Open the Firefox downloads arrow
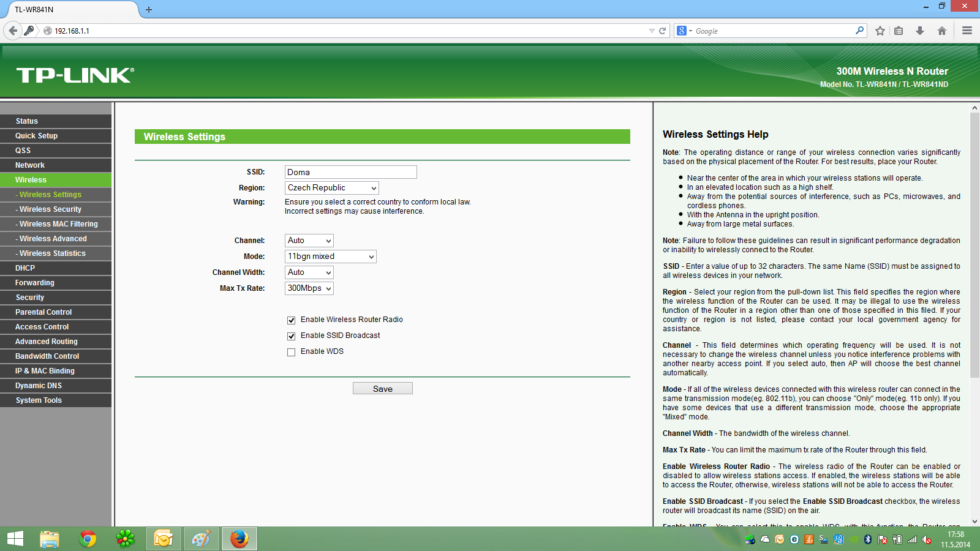The image size is (980, 551). click(919, 31)
